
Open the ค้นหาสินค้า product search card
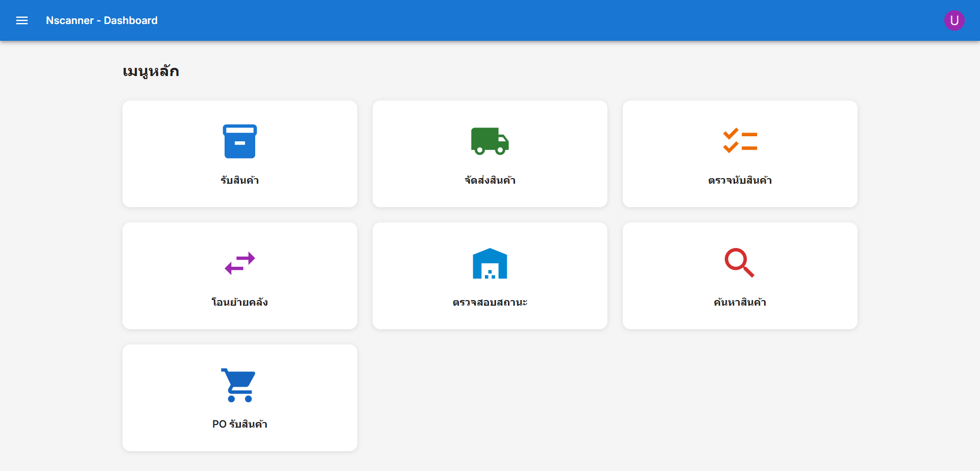coord(740,276)
